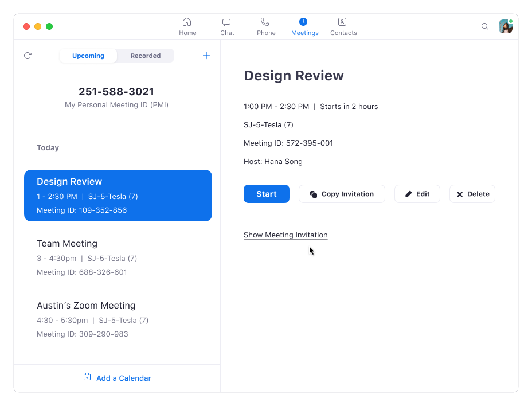Click the search magnifier icon
Viewport: 532px width, 406px height.
[x=485, y=26]
